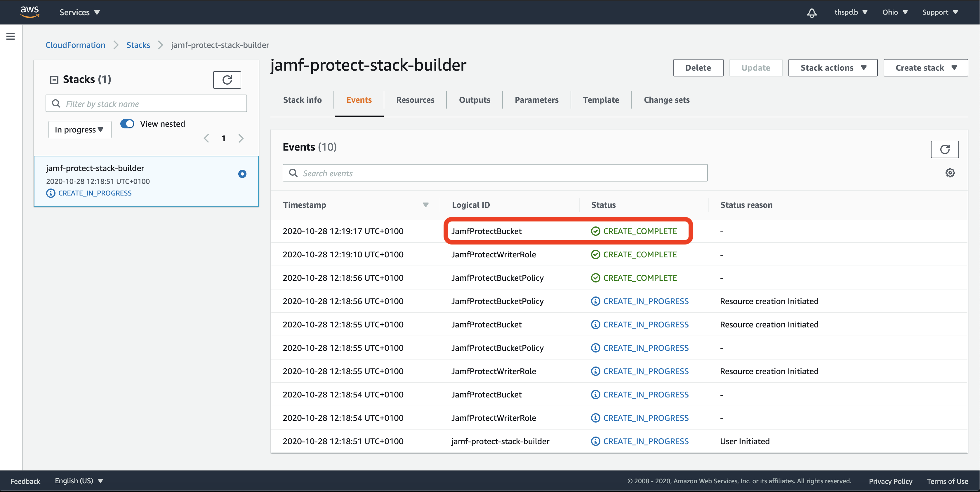Open the Support dropdown
The width and height of the screenshot is (980, 492).
point(940,12)
